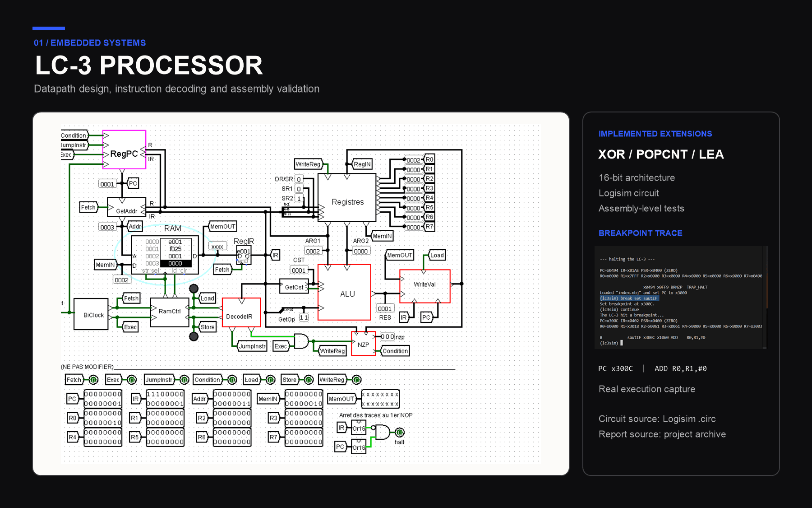The height and width of the screenshot is (508, 812).
Task: Toggle the DR/SR input pin
Action: click(x=299, y=179)
